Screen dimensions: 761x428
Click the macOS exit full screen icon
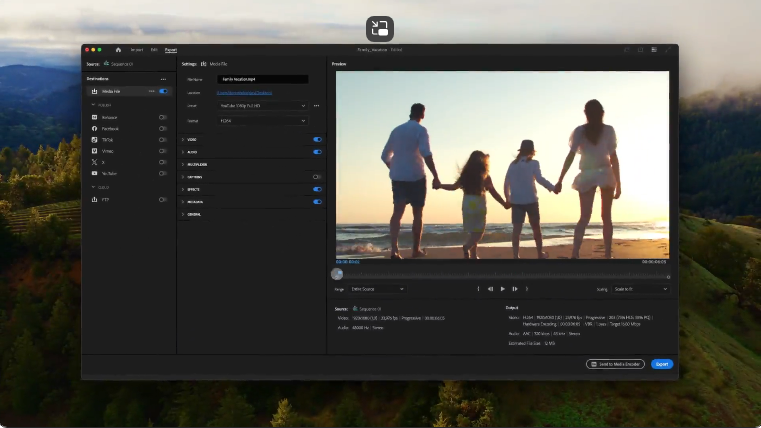coord(380,28)
